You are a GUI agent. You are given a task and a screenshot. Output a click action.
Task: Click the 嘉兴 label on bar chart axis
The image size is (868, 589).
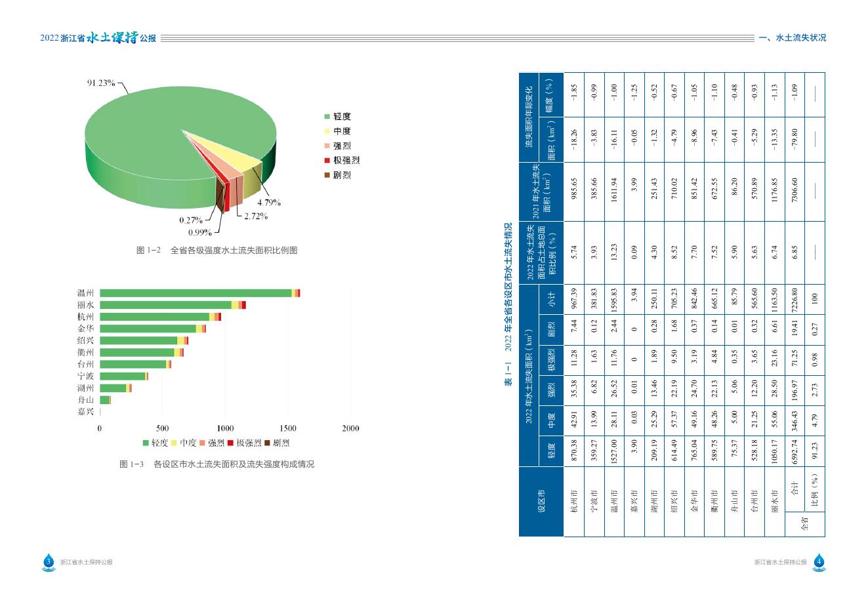click(85, 412)
